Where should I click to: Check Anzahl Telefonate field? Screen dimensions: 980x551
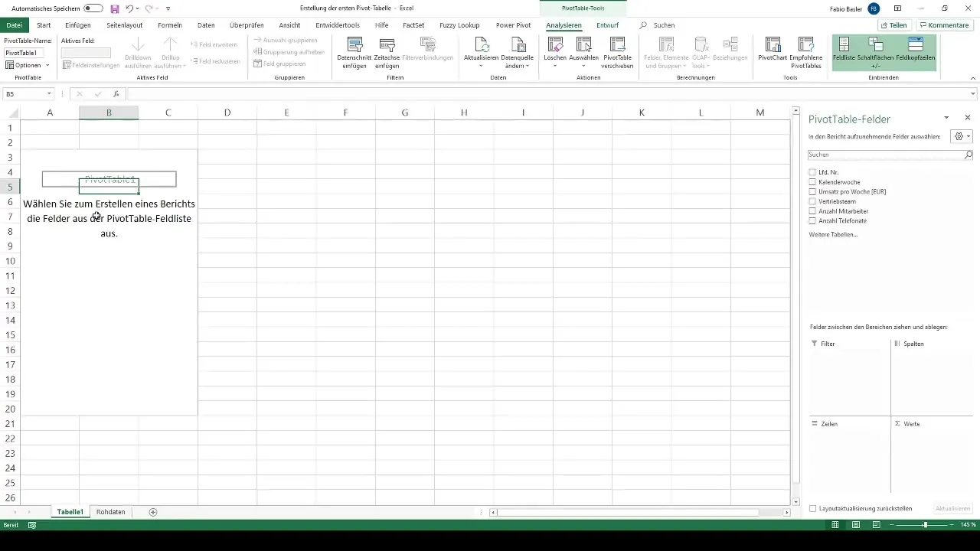click(x=812, y=220)
